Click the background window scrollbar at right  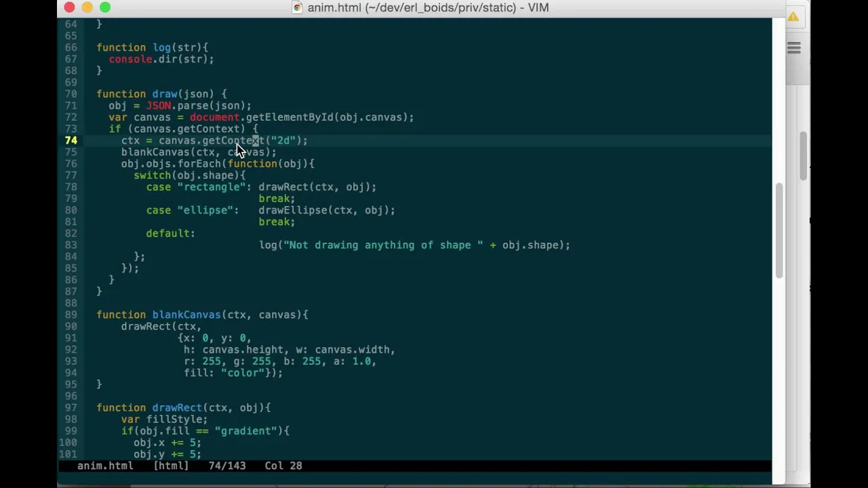tap(804, 156)
